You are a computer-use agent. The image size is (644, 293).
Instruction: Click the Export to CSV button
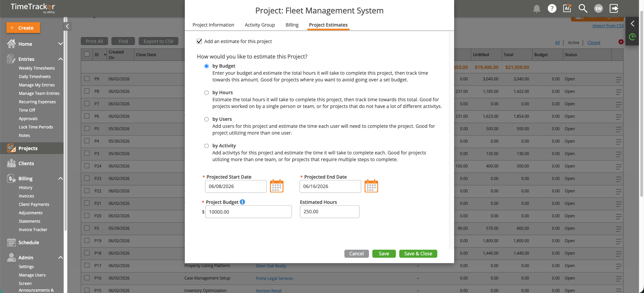159,41
